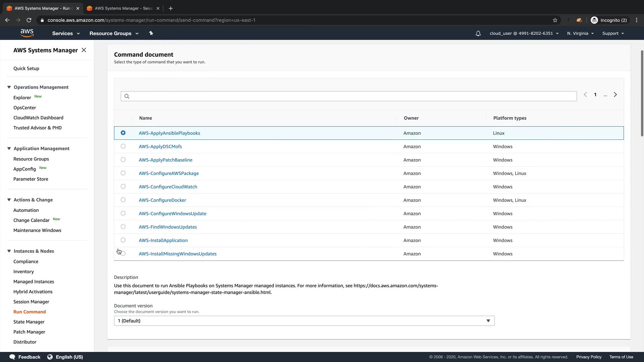Collapse the Operations Management section

point(9,87)
